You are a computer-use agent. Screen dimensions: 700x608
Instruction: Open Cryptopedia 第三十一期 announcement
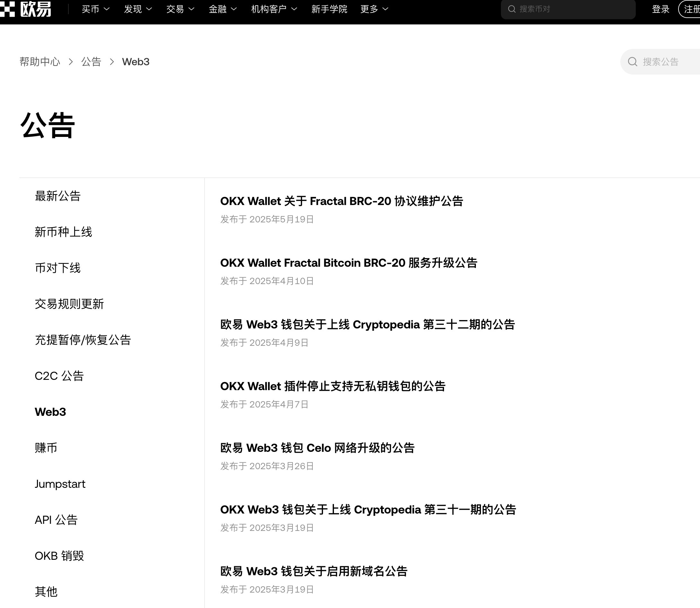368,510
